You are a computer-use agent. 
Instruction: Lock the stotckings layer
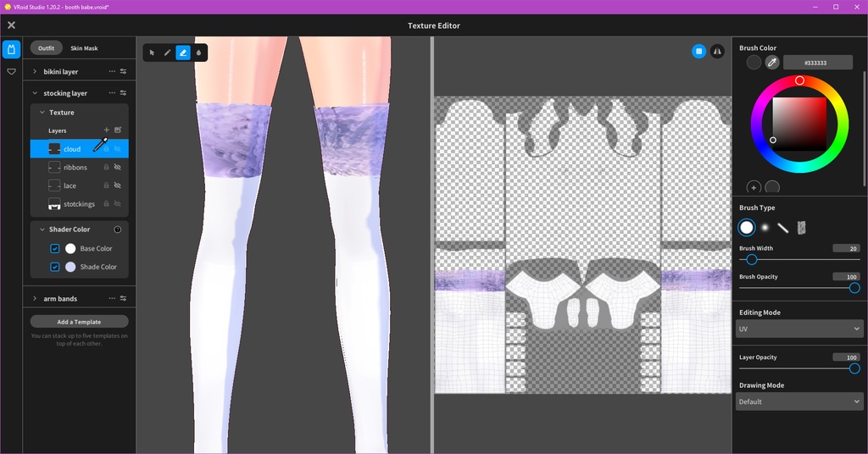click(x=106, y=203)
